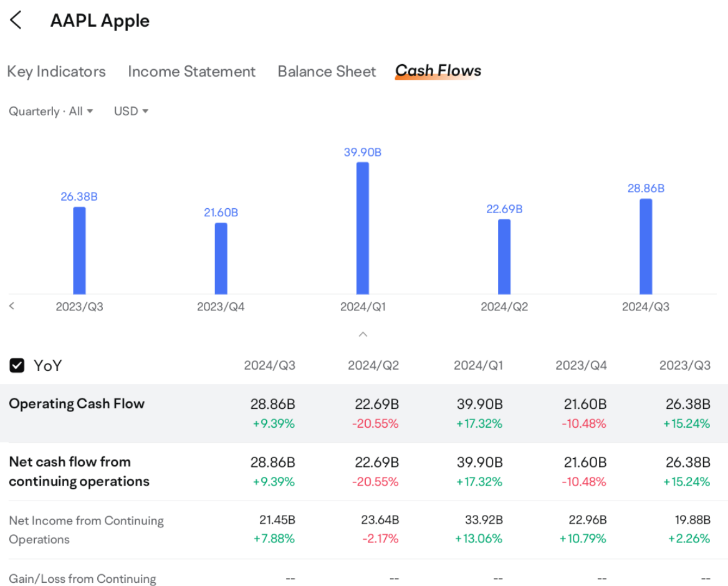Collapse the chart with the up chevron

click(x=363, y=334)
